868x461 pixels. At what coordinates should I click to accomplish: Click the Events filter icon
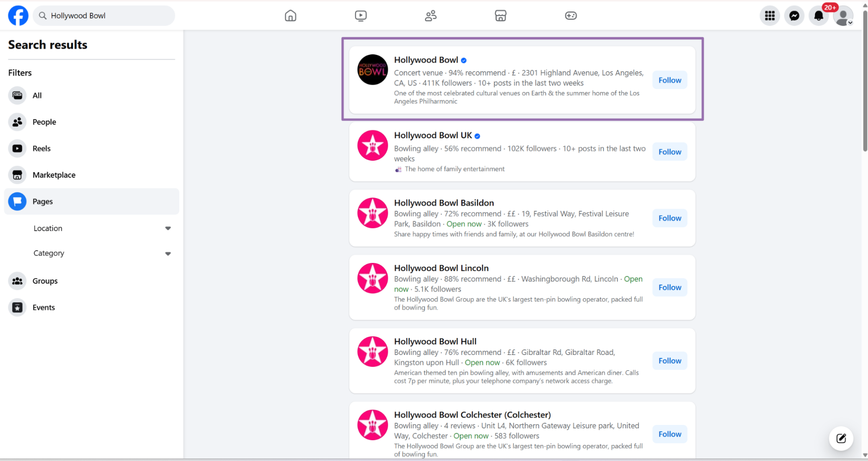click(x=17, y=308)
